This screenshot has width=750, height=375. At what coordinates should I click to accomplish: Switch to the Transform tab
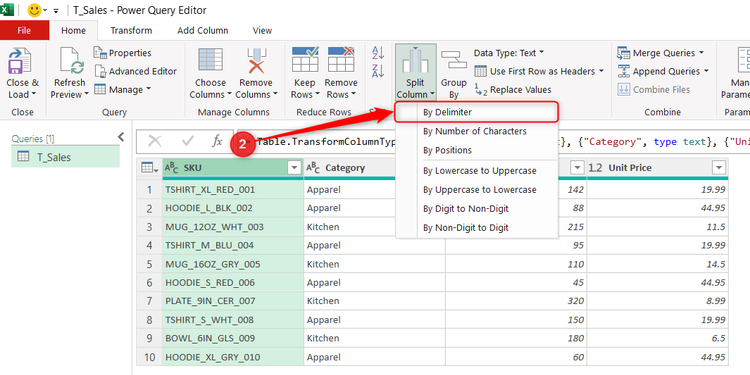pos(131,31)
